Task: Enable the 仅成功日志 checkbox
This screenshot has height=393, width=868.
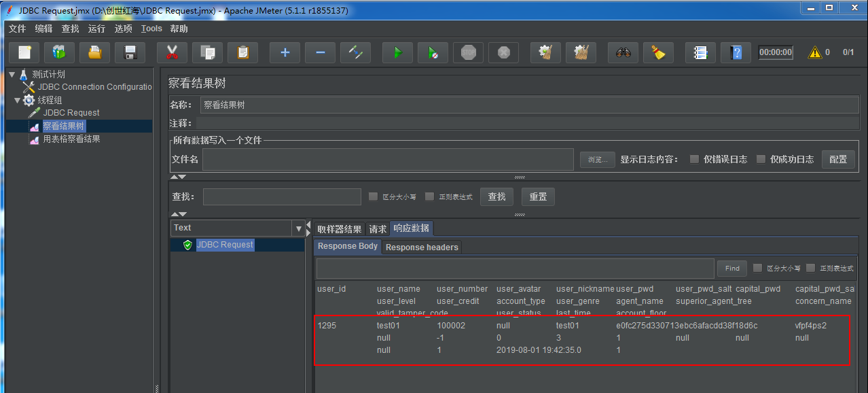Action: (x=761, y=159)
